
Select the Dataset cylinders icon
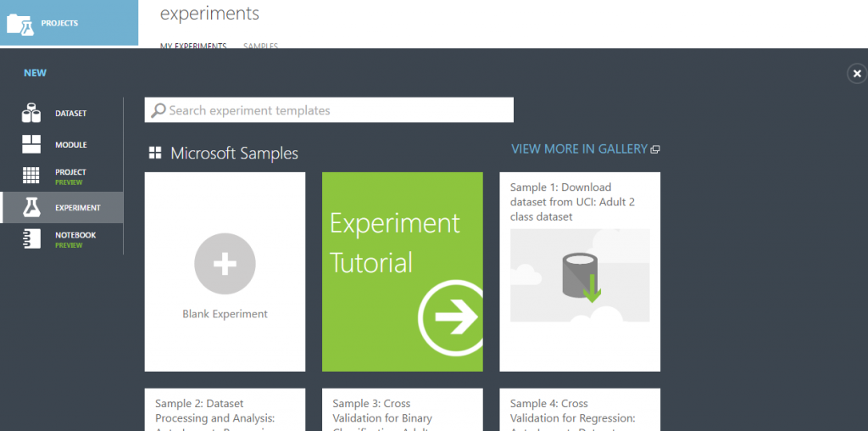(x=31, y=113)
